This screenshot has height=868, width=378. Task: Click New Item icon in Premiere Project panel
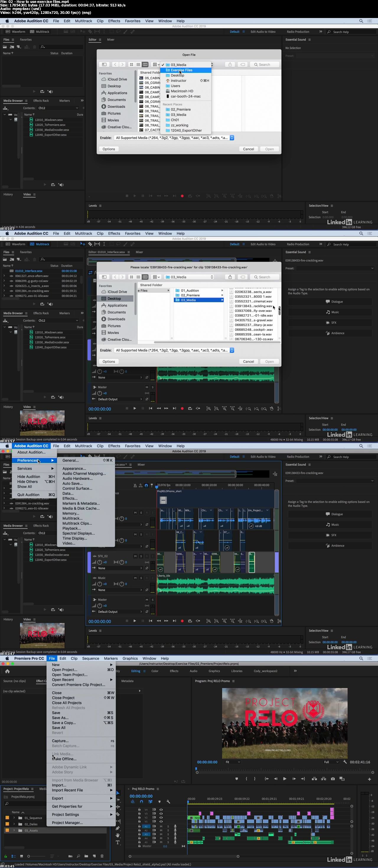click(94, 856)
